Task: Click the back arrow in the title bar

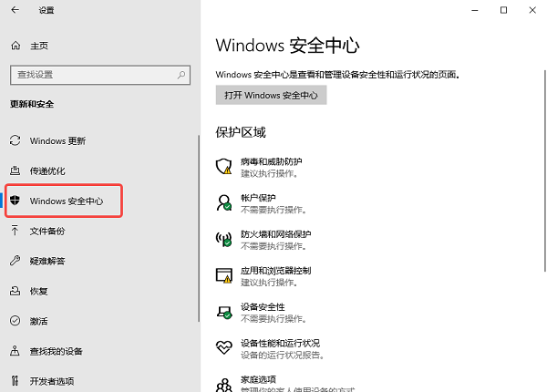Action: 15,10
